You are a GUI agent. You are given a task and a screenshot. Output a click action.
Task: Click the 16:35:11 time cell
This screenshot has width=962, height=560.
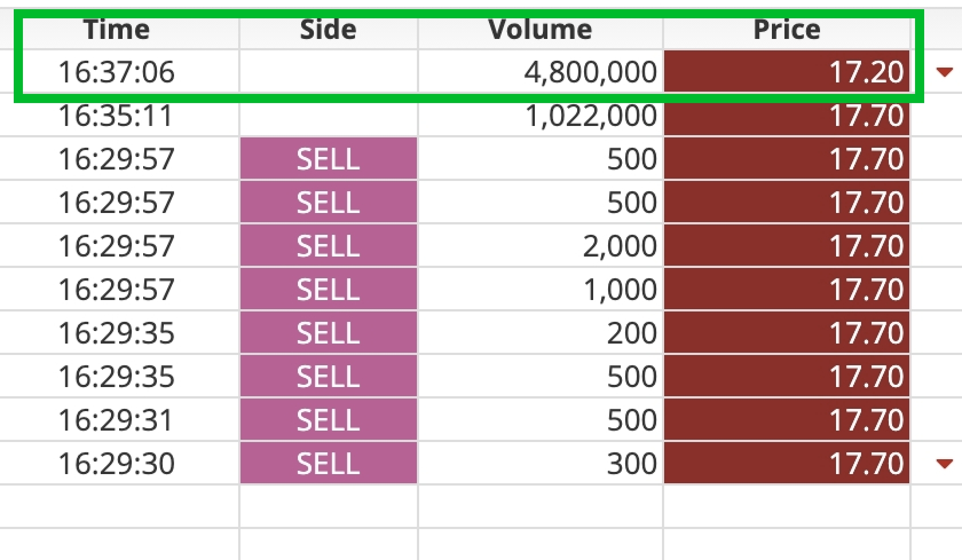click(x=116, y=116)
